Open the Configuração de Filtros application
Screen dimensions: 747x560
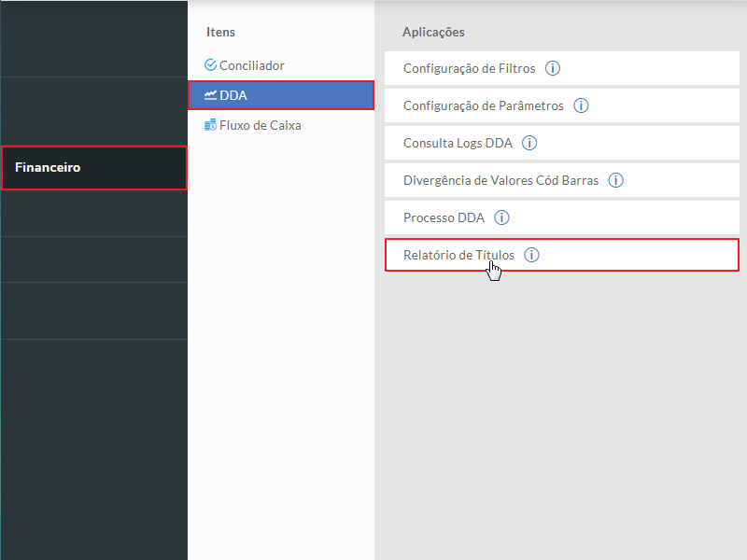point(469,68)
